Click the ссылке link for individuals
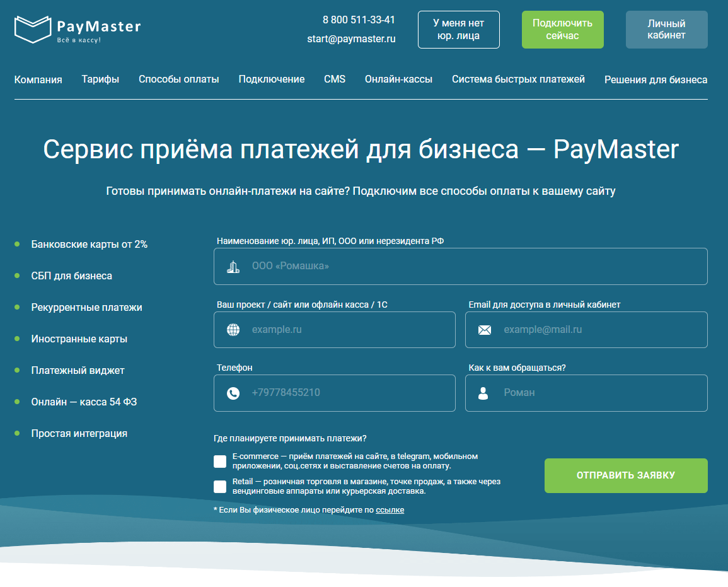The image size is (728, 587). pos(390,509)
